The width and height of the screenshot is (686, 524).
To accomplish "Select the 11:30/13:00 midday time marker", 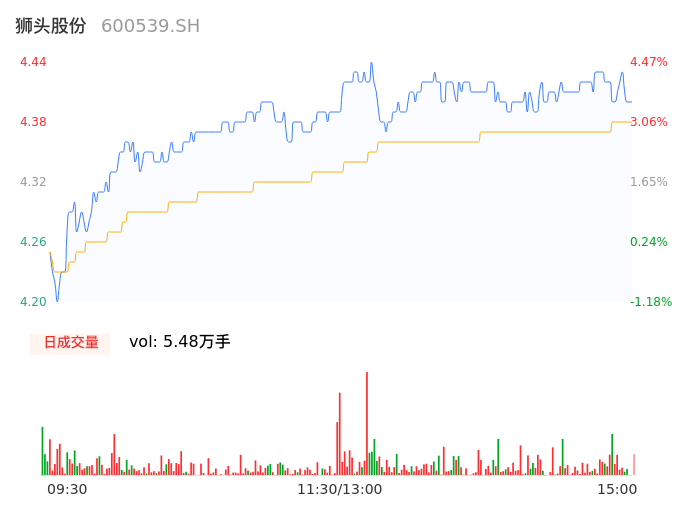I will 339,489.
